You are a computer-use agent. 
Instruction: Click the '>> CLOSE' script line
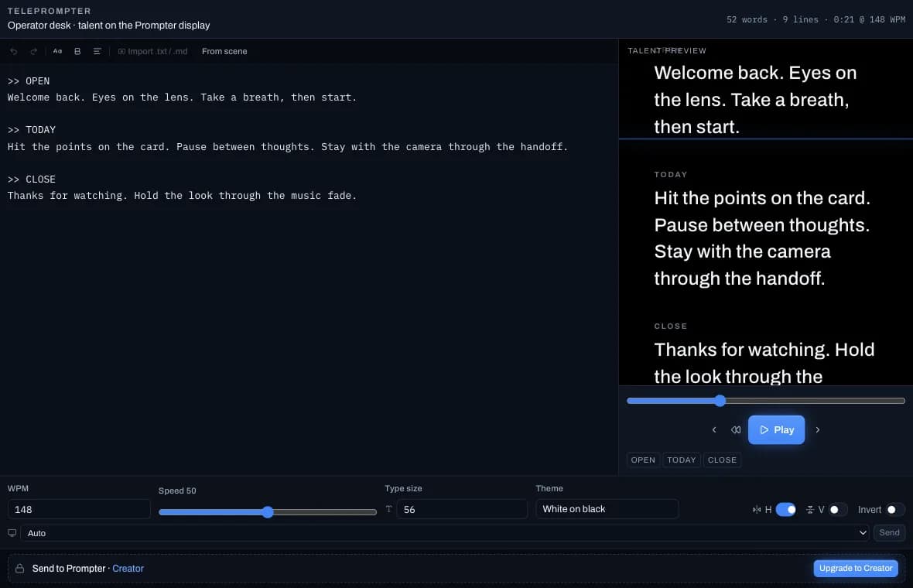coord(32,179)
